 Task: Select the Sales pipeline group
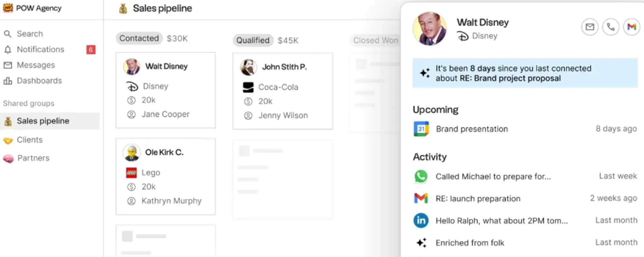click(x=50, y=121)
